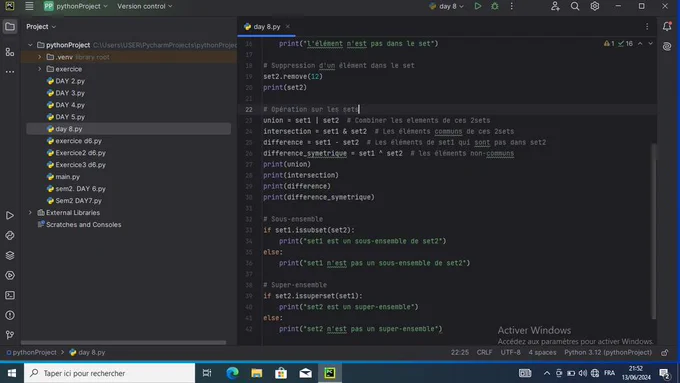The width and height of the screenshot is (680, 383).
Task: Open main.py from the project tree
Action: [x=67, y=177]
